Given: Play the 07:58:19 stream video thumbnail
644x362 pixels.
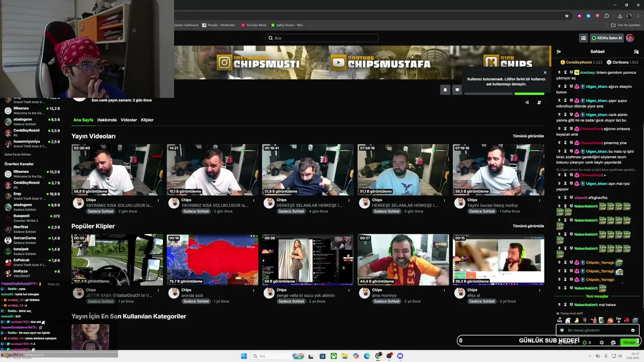Looking at the screenshot, I should pyautogui.click(x=404, y=169).
